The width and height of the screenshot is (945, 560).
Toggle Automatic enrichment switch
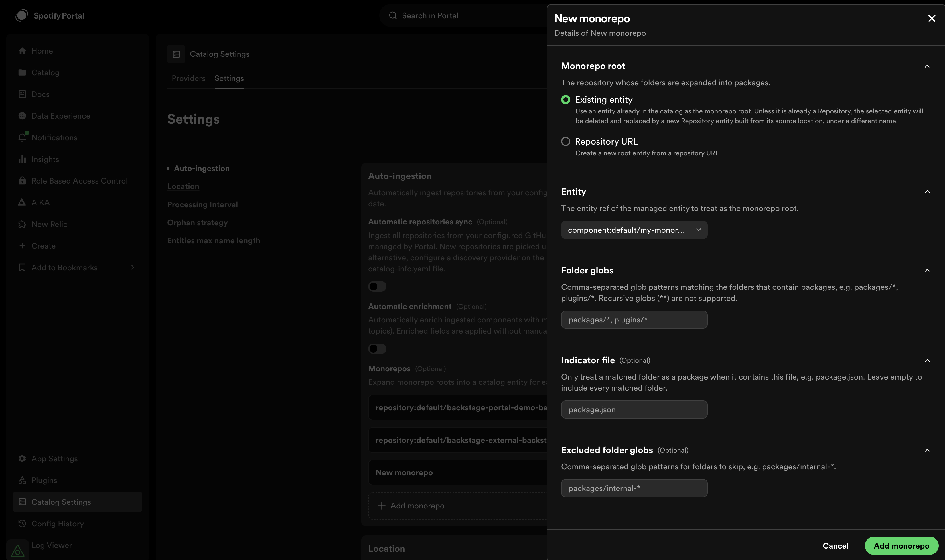point(377,349)
